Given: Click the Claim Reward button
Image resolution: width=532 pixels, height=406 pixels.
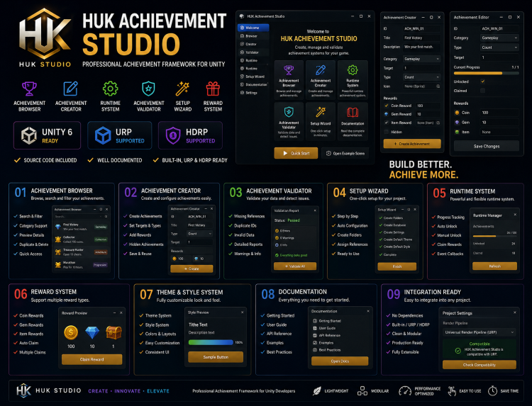Looking at the screenshot, I should pos(92,359).
